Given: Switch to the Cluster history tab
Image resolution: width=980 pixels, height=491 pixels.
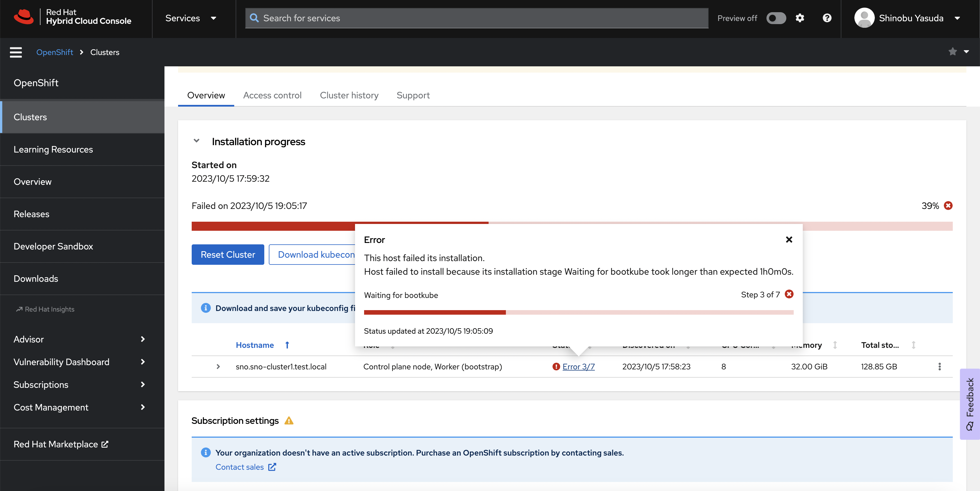Looking at the screenshot, I should [349, 95].
